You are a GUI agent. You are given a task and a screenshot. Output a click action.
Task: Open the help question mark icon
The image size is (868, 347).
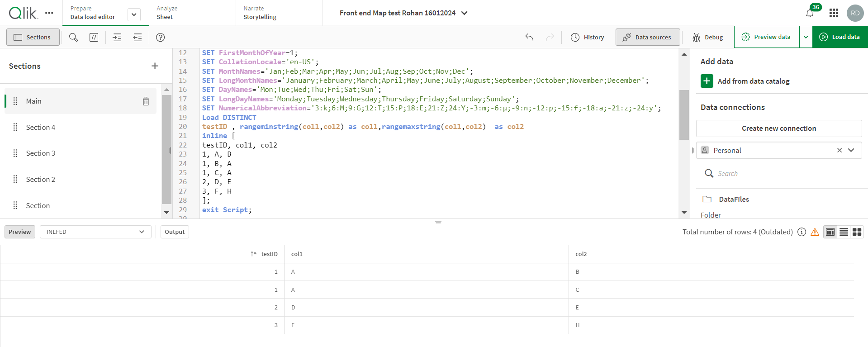click(x=160, y=37)
